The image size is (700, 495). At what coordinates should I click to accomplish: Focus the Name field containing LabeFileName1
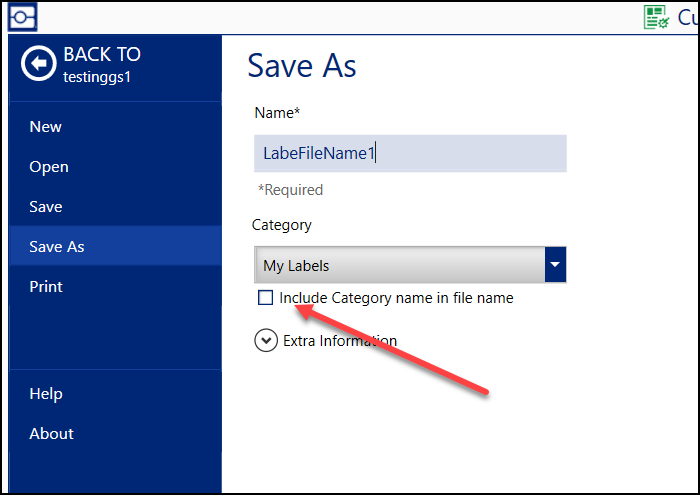pos(410,153)
